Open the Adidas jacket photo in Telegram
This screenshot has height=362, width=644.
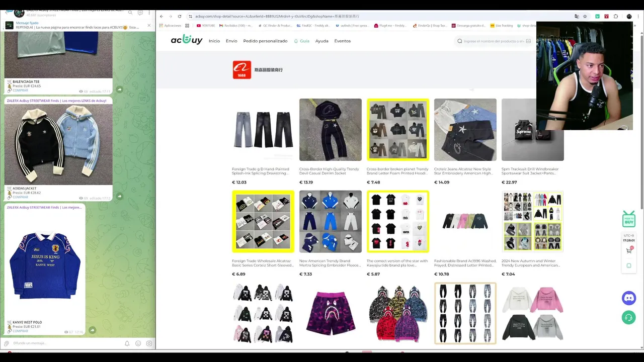pyautogui.click(x=58, y=145)
